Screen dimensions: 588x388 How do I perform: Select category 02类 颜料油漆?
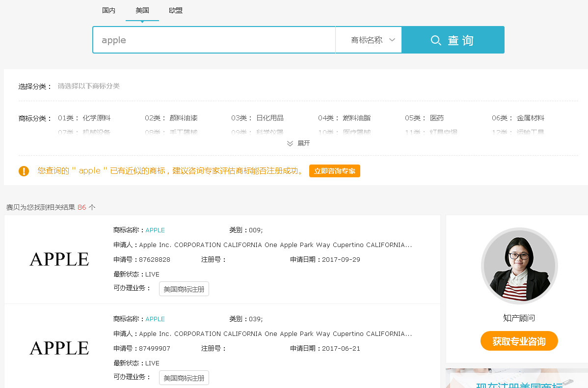tap(171, 118)
